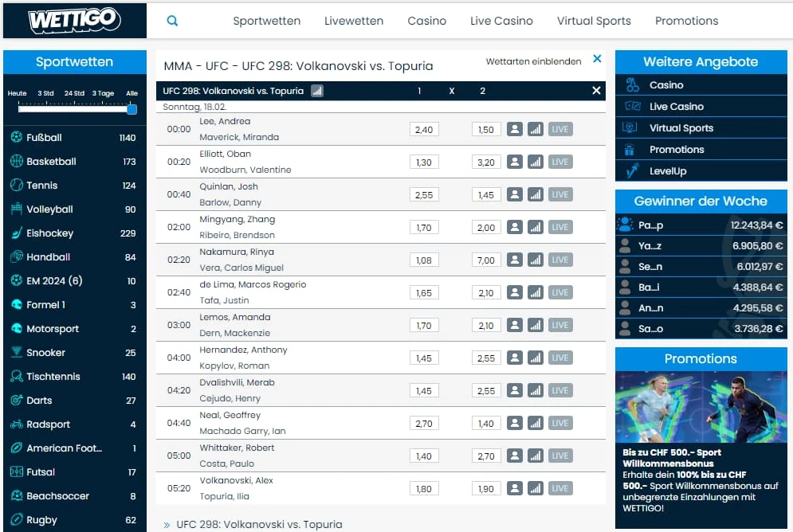Screen dimensions: 793x532
Task: Open Promotions in the top menu
Action: pyautogui.click(x=686, y=21)
